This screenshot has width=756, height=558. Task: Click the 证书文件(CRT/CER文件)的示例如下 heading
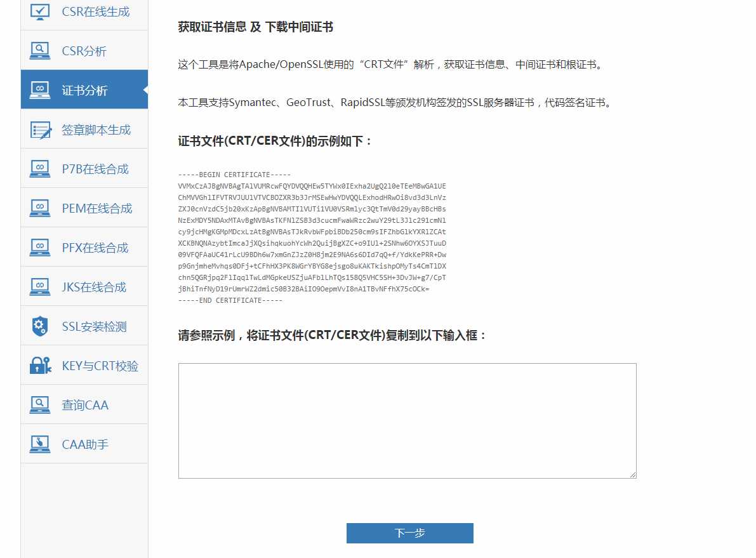point(275,142)
